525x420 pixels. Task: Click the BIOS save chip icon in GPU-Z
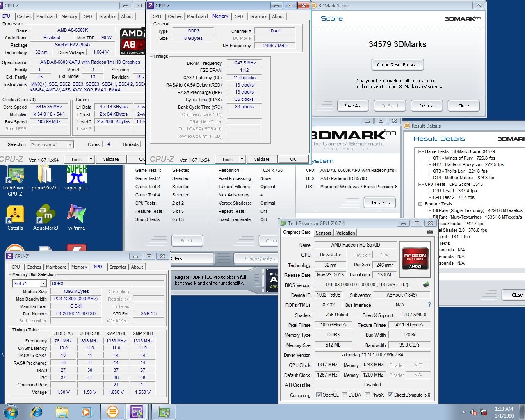tap(426, 285)
